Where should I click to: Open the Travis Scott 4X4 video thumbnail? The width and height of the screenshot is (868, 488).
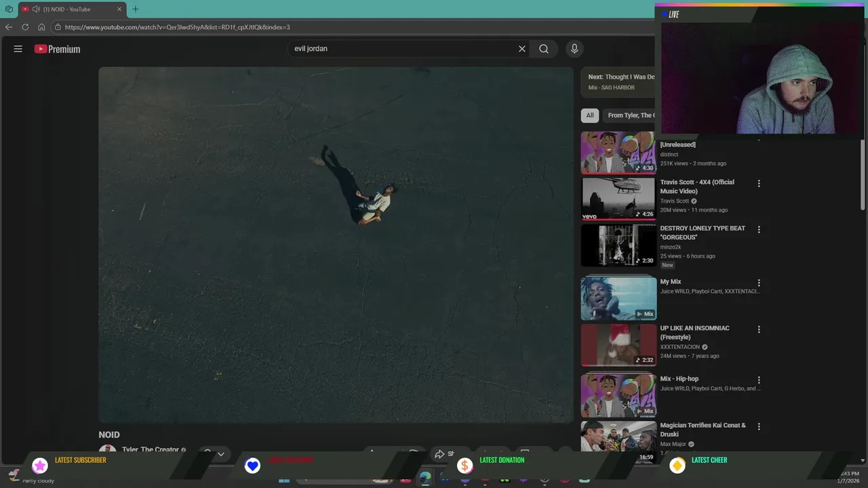(x=618, y=199)
